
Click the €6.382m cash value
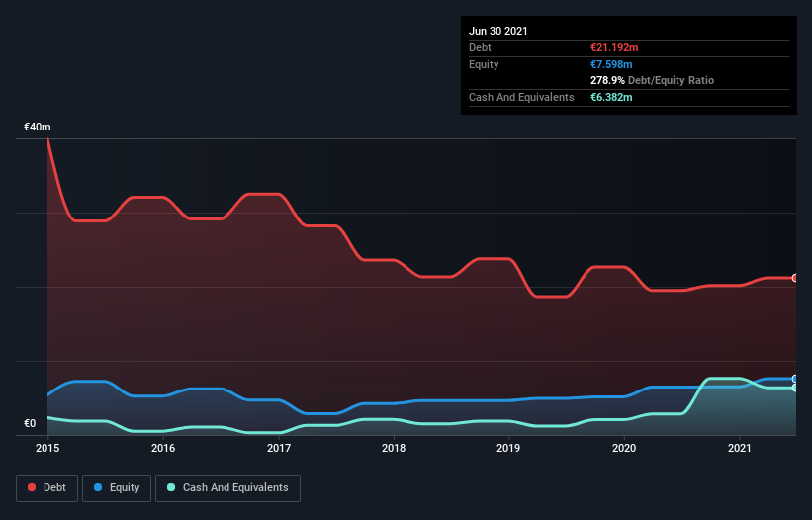pos(611,97)
